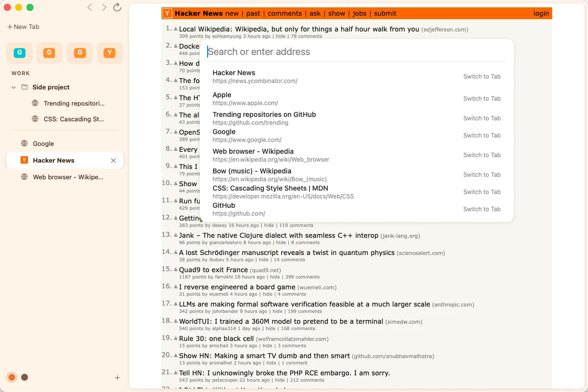
Task: Click globe icon beside Web browser tab
Action: 25,177
